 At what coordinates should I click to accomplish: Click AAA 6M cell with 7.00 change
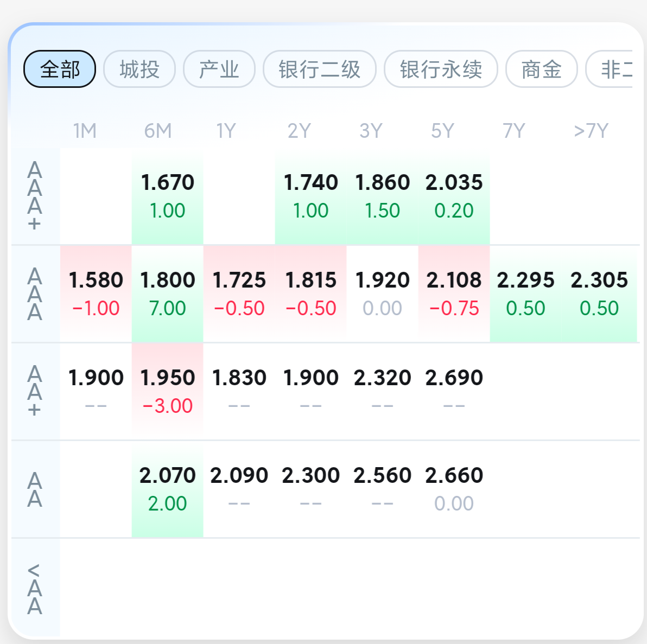click(167, 294)
